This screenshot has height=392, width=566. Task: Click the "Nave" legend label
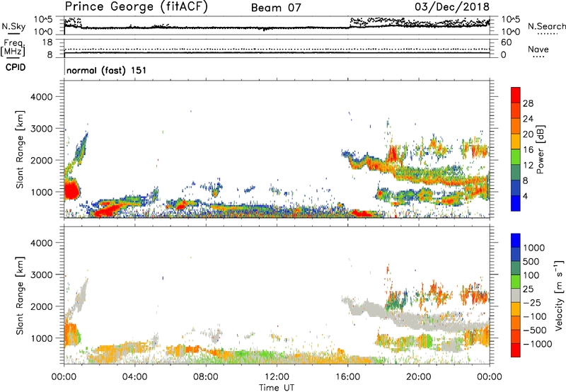tap(538, 49)
